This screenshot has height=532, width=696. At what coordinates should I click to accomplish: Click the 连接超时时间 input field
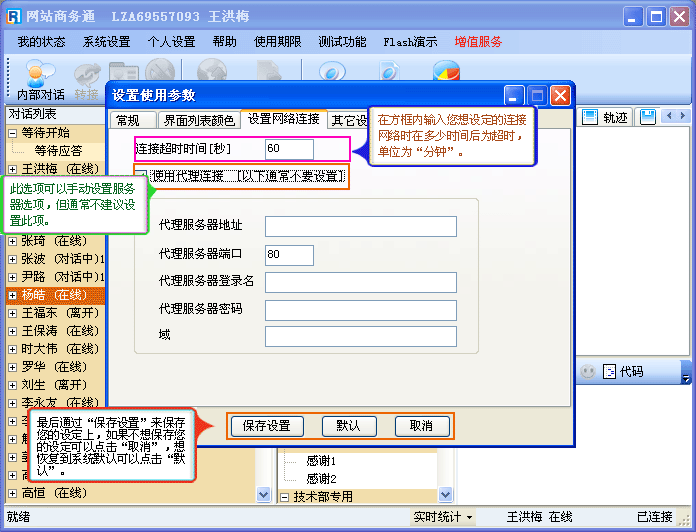coord(289,149)
